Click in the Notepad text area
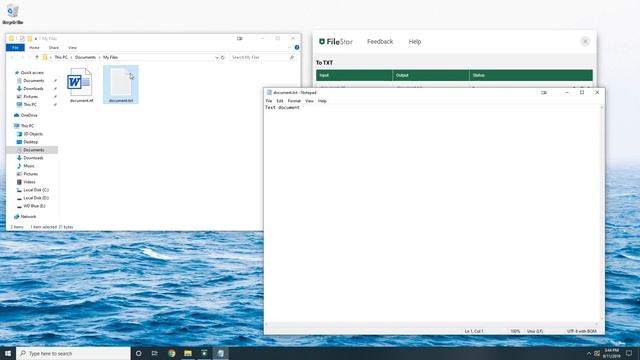Image resolution: width=640 pixels, height=360 pixels. point(432,214)
